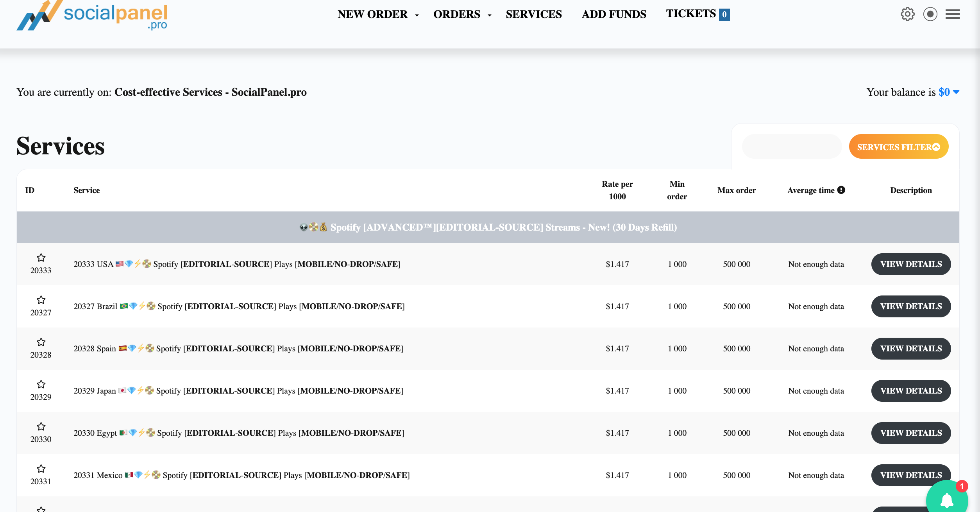
Task: View details for service 20327 Brazil
Action: [x=911, y=306]
